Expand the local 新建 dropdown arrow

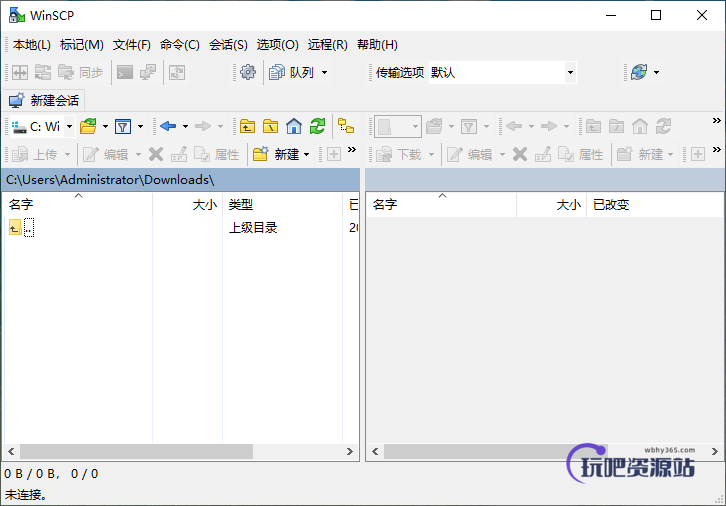coord(306,154)
